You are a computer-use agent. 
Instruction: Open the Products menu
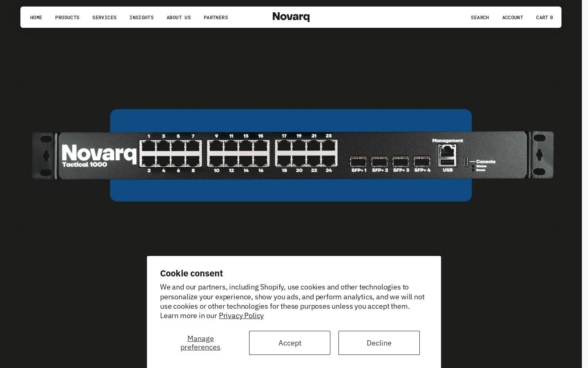67,17
